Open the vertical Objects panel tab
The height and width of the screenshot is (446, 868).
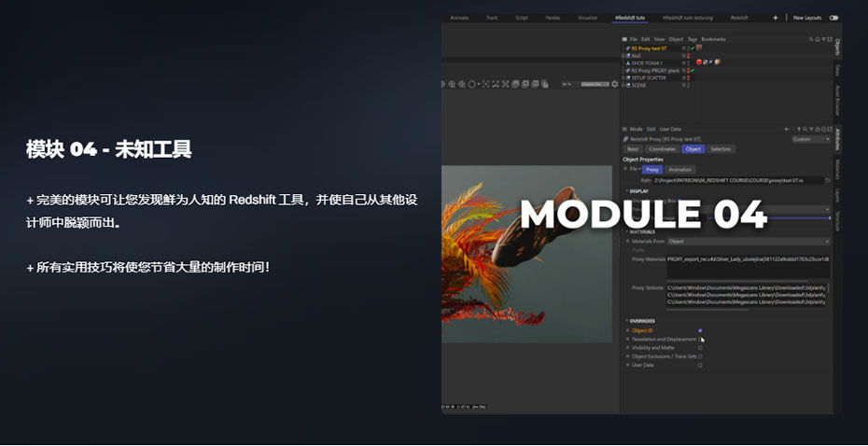point(837,47)
